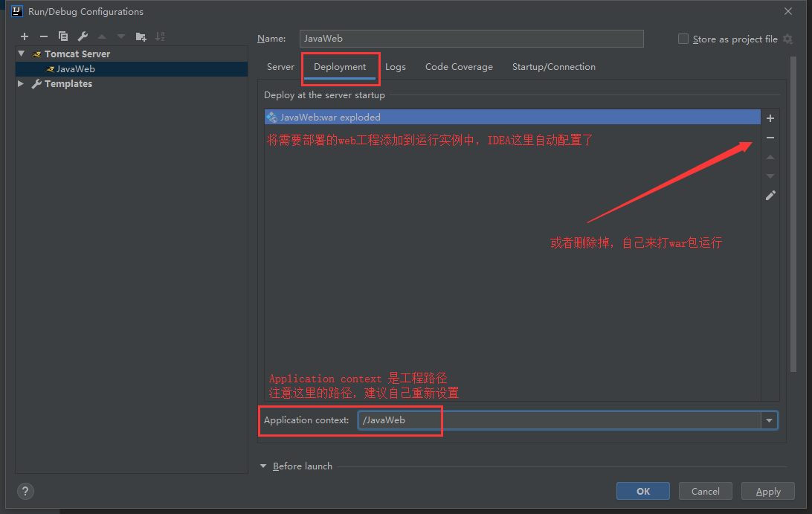Open the gear beside Store as project file
The height and width of the screenshot is (514, 812).
787,39
